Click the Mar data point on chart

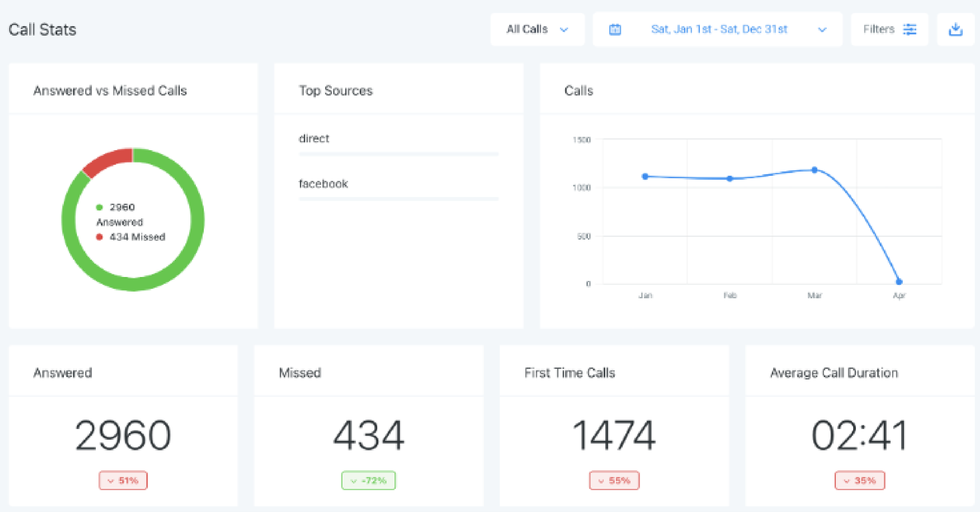point(815,170)
